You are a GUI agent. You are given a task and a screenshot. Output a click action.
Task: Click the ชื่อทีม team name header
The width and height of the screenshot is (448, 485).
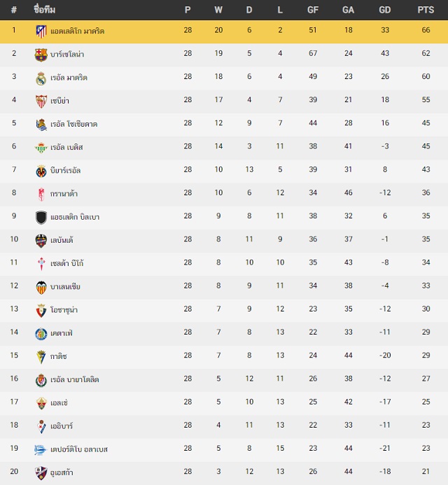pyautogui.click(x=45, y=10)
